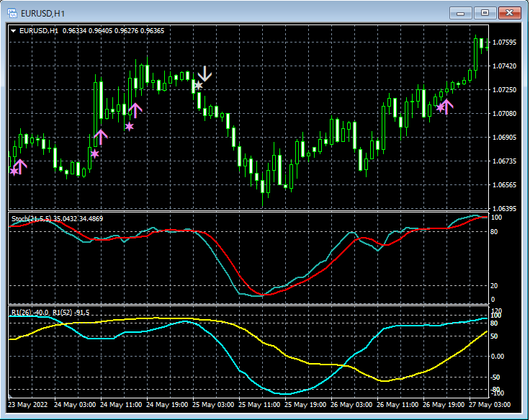Viewport: 530px width, 420px height.
Task: Click the 24 May 19:00 time label
Action: pos(167,404)
